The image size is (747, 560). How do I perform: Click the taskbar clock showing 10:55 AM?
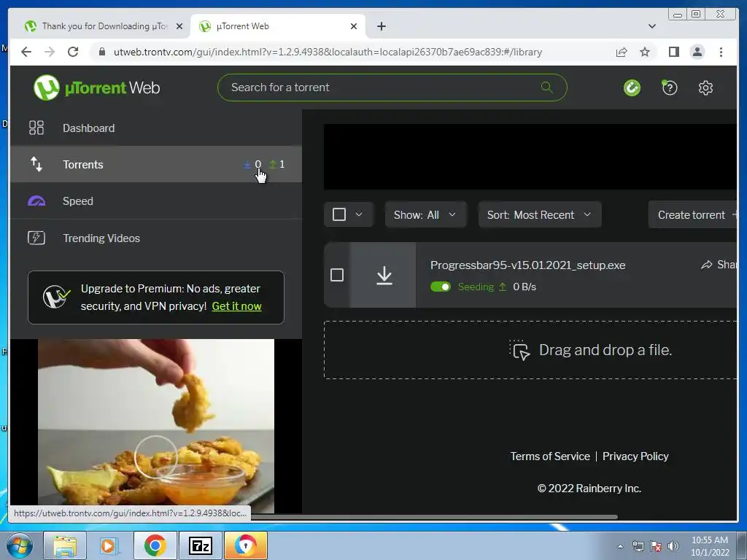pyautogui.click(x=710, y=545)
